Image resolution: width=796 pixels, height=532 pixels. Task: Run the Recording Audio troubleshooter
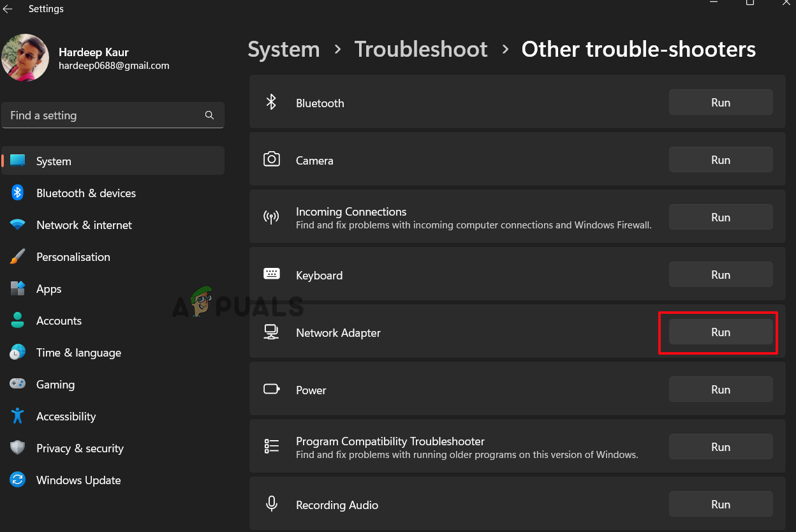point(721,504)
